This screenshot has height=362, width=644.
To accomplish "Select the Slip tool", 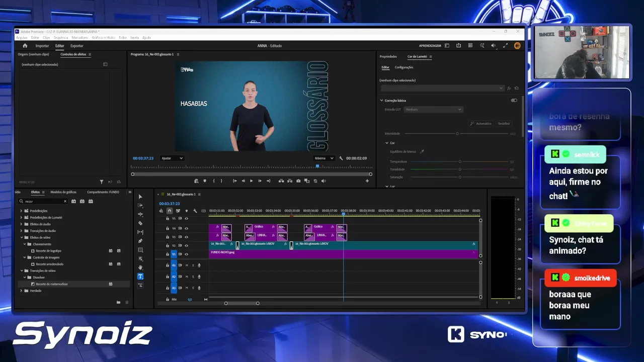I will tap(140, 232).
